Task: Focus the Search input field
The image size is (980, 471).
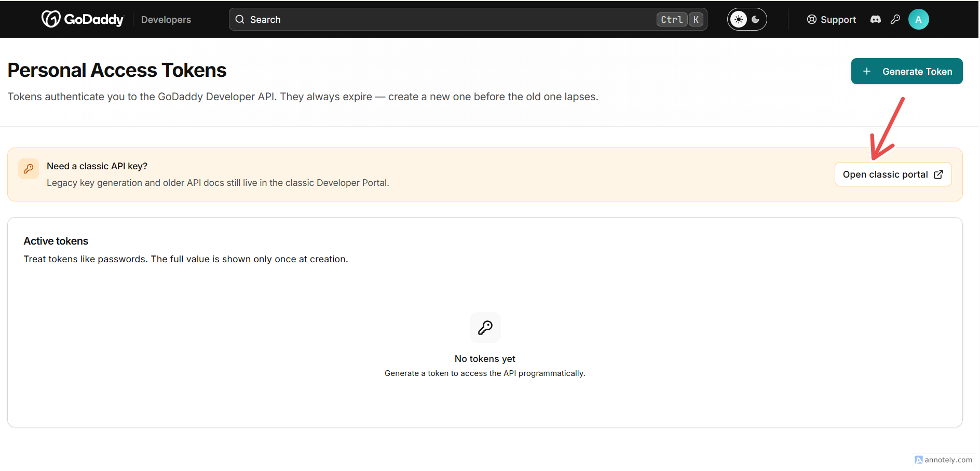Action: pyautogui.click(x=468, y=19)
